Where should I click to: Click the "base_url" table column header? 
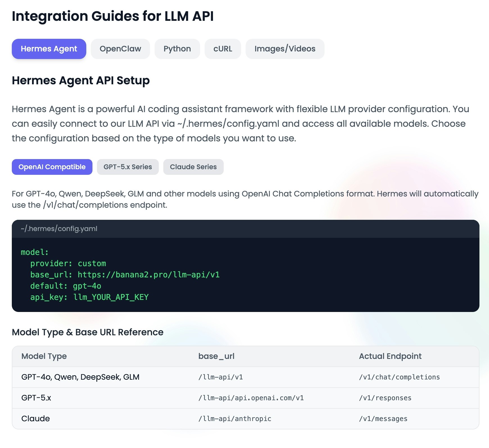point(216,356)
